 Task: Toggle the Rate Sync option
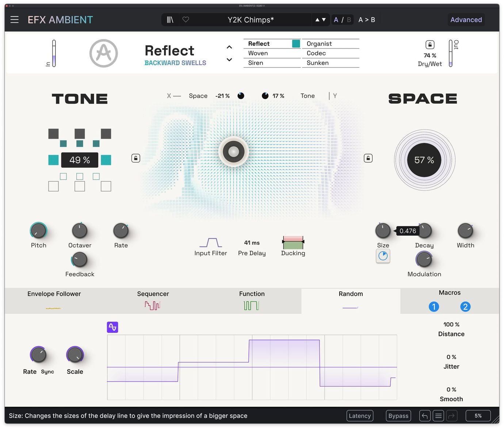click(47, 372)
